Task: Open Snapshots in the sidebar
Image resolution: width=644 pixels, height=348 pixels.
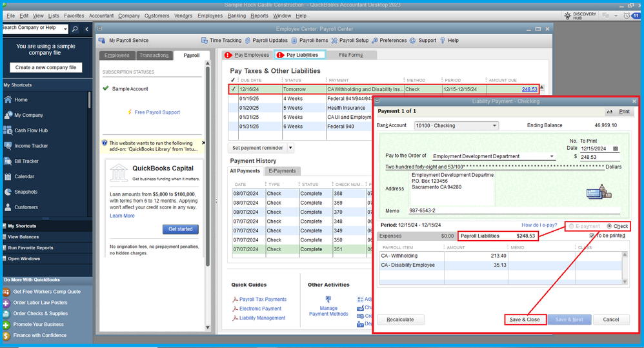Action: 26,192
